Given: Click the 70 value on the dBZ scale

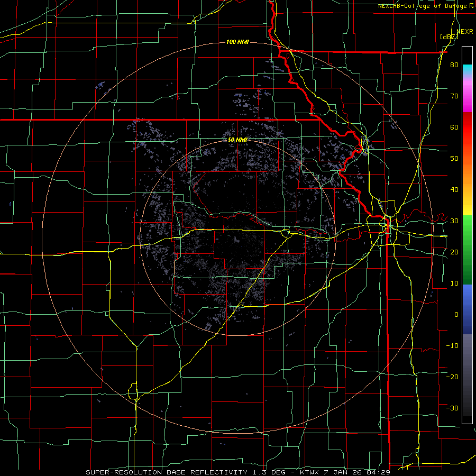Looking at the screenshot, I should point(454,96).
